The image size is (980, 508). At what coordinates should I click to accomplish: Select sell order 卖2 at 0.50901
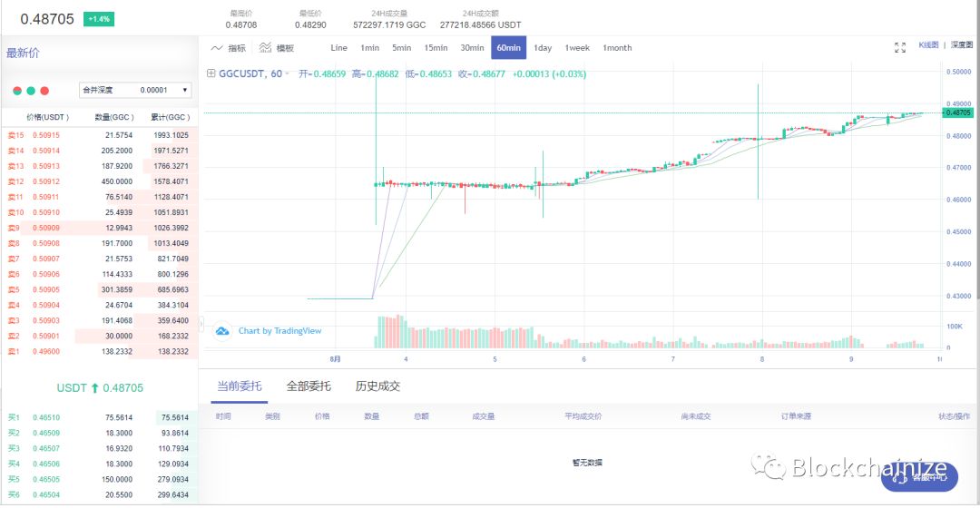(x=100, y=337)
